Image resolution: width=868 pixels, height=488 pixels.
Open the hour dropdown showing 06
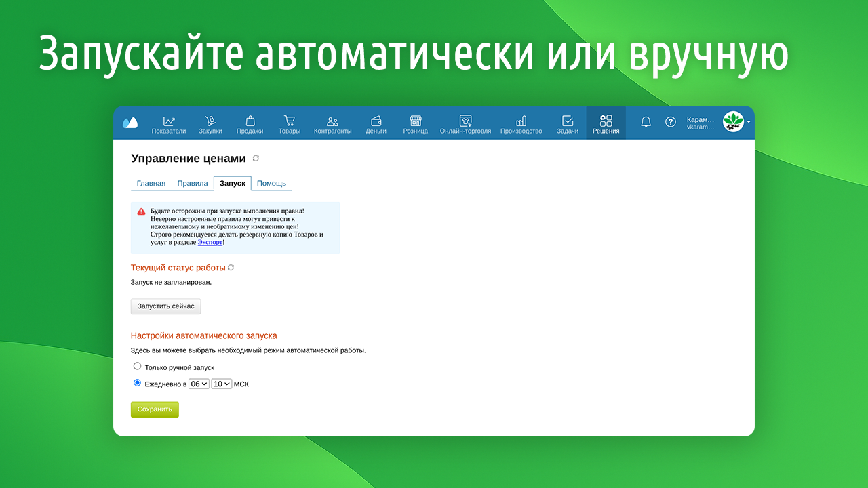coord(199,384)
